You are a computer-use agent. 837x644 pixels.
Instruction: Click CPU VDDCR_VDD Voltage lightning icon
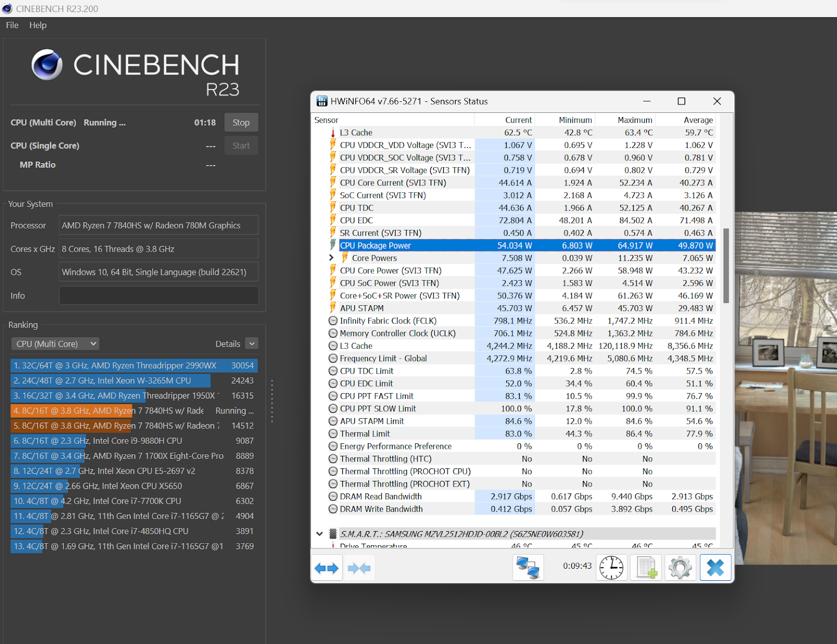click(333, 145)
